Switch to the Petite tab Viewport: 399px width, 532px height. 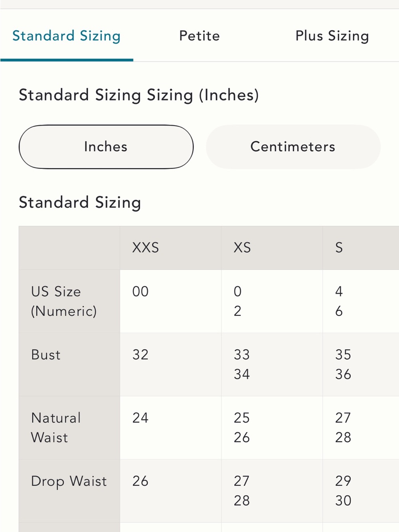(199, 36)
